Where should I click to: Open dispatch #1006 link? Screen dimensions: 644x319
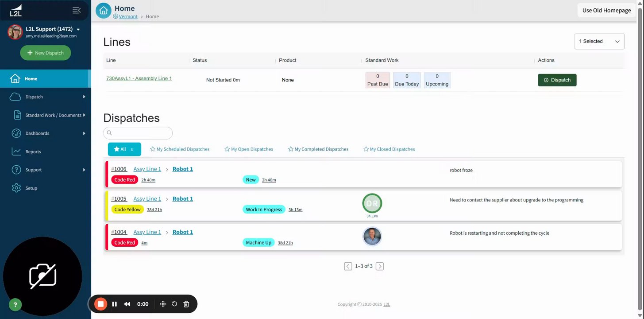[x=119, y=169]
